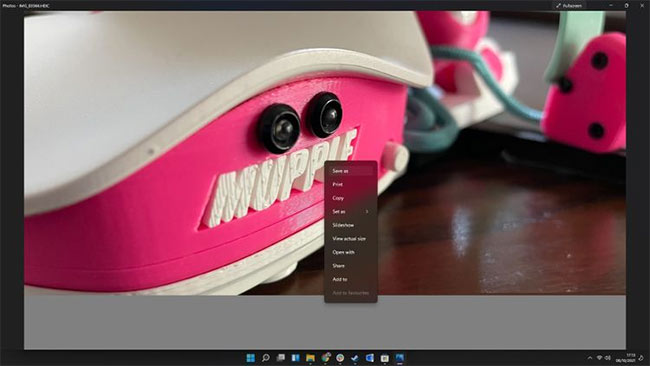The width and height of the screenshot is (650, 366).
Task: Open the Outlook taskbar icon
Action: point(370,358)
